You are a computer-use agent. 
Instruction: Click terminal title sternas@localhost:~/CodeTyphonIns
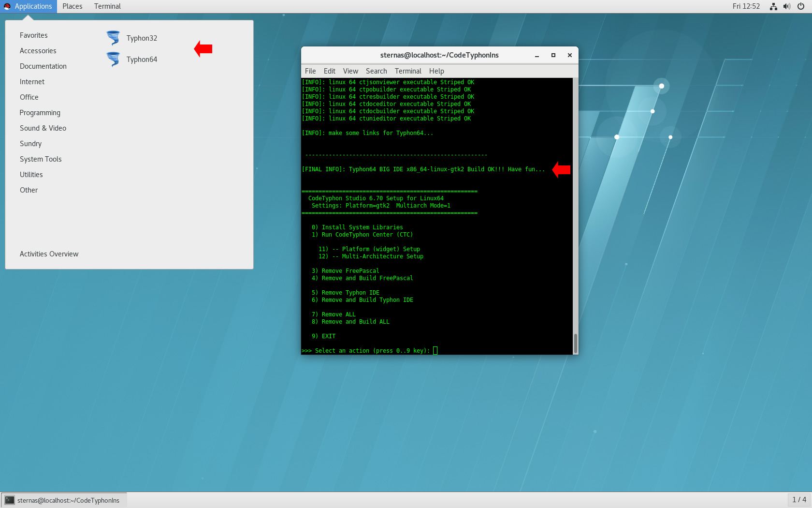439,55
